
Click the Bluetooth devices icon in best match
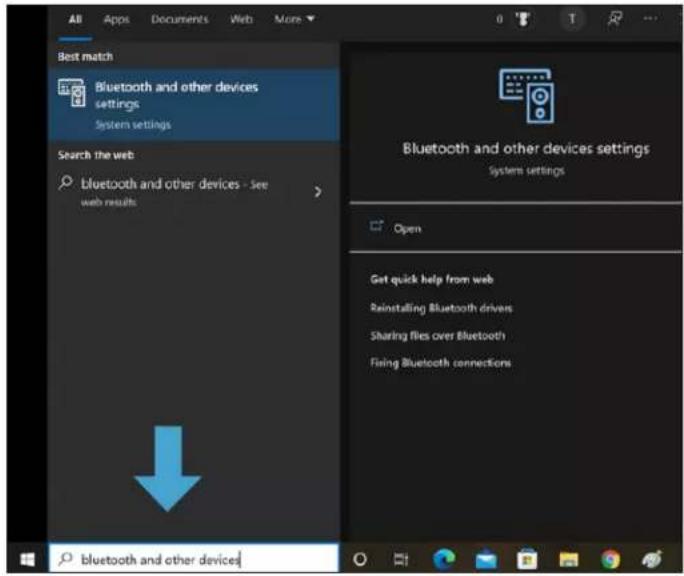point(72,92)
